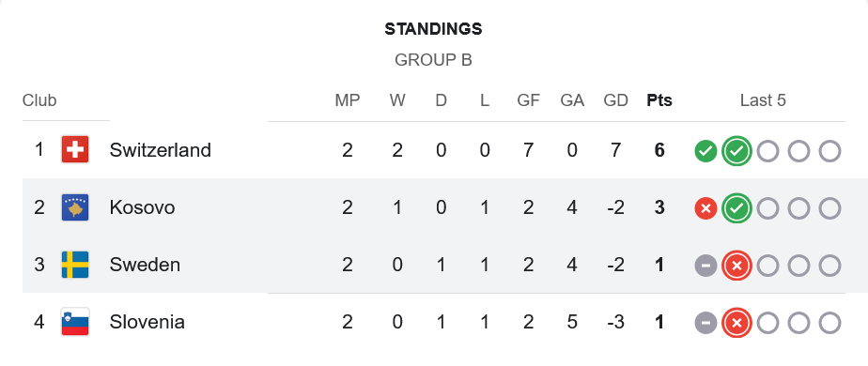Open the Kosovo team link

pyautogui.click(x=142, y=207)
